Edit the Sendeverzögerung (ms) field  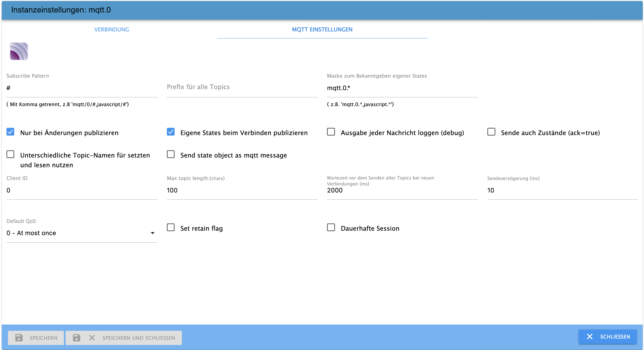pos(562,190)
